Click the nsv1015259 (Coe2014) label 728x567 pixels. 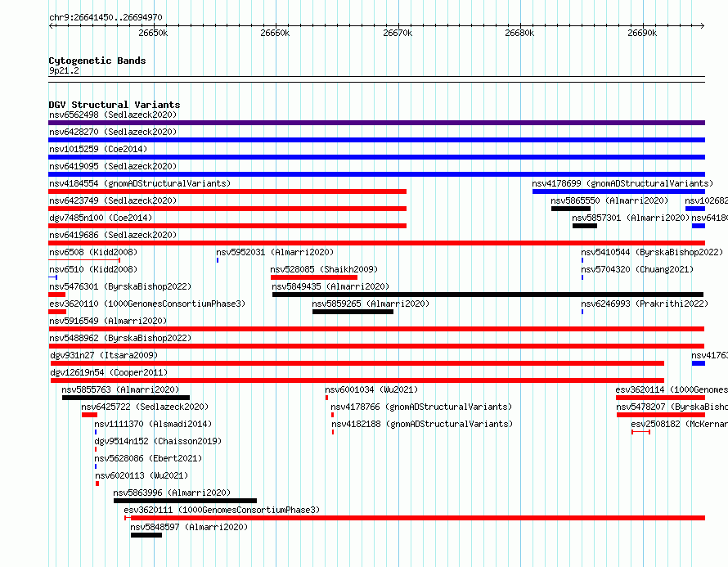(98, 149)
